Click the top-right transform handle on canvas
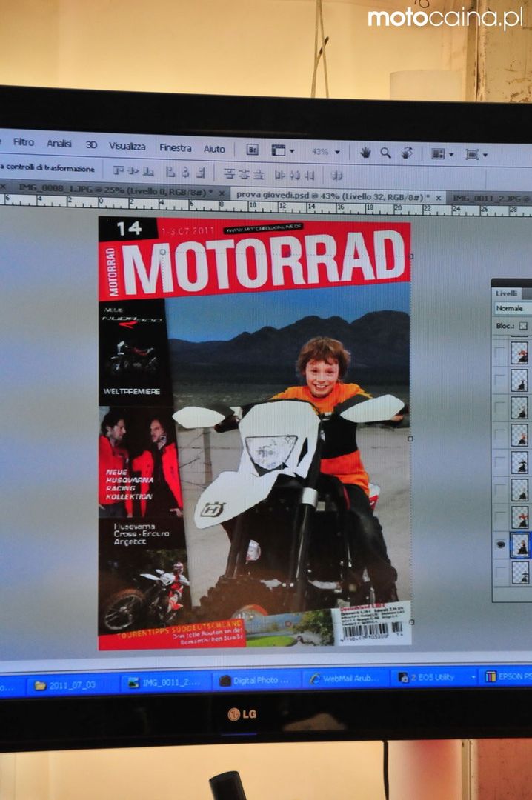 (x=411, y=256)
